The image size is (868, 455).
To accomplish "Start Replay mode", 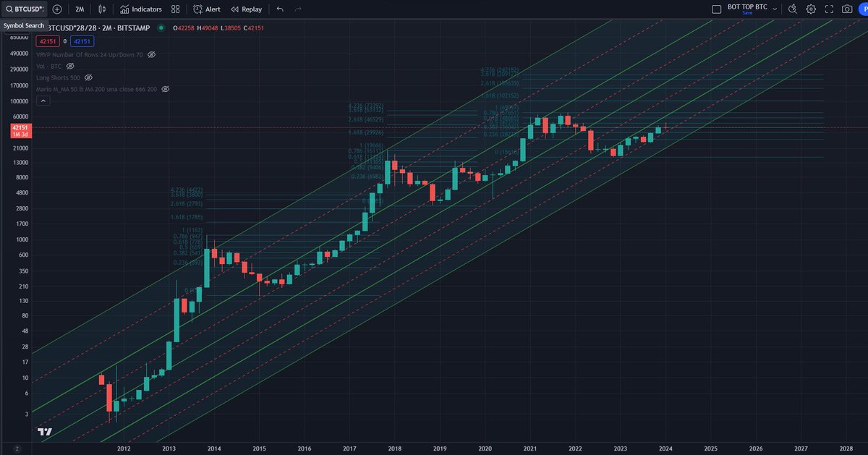I will tap(246, 9).
